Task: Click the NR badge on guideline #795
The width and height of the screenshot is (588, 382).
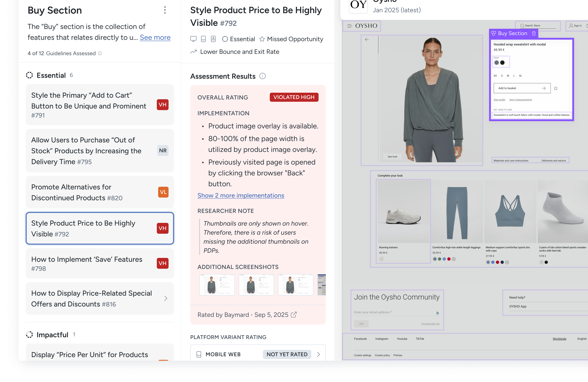Action: [163, 150]
